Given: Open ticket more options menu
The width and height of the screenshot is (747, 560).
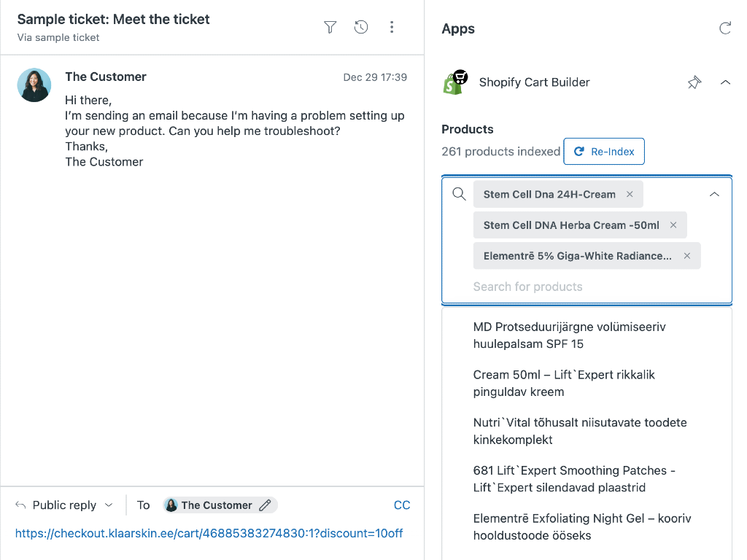Looking at the screenshot, I should (x=392, y=28).
